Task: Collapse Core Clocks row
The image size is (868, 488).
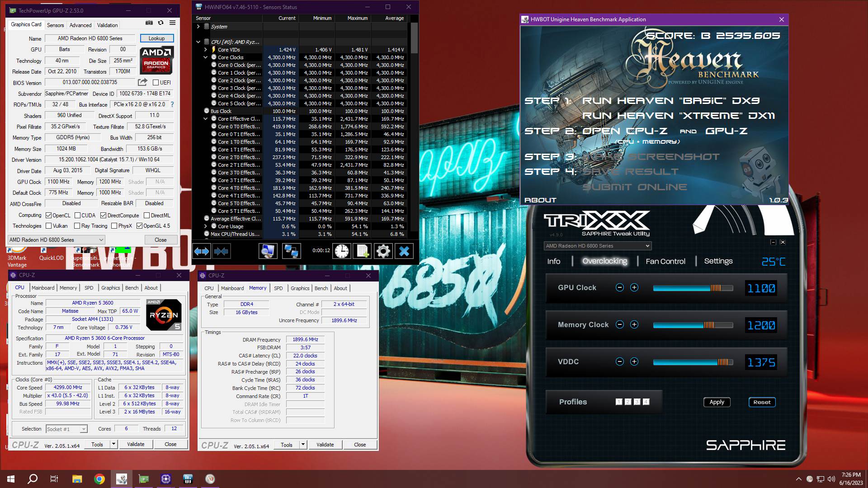Action: click(x=206, y=57)
